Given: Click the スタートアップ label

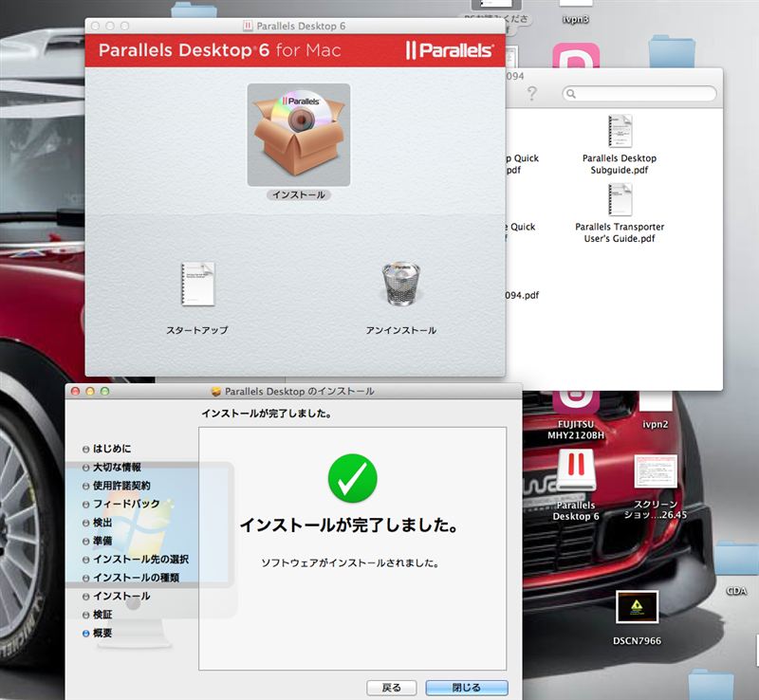Looking at the screenshot, I should (x=197, y=330).
